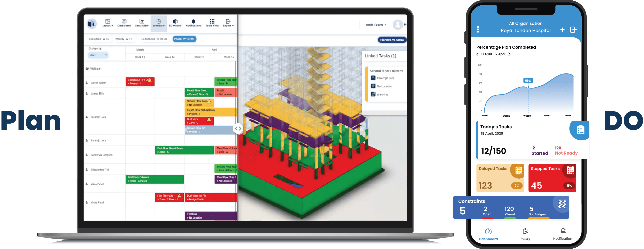The width and height of the screenshot is (644, 249).
Task: Go to previous week with left chevron
Action: coord(477,54)
